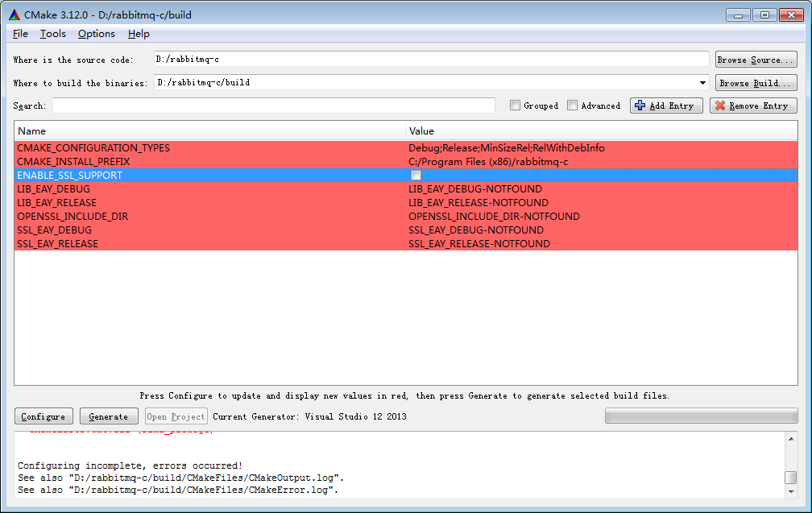Click the red X Remove Entry icon

tap(720, 105)
